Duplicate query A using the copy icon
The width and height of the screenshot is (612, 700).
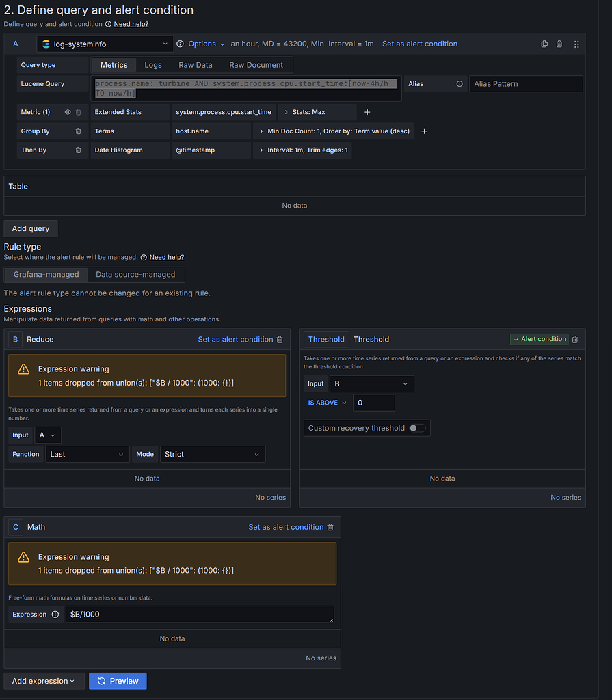point(544,44)
